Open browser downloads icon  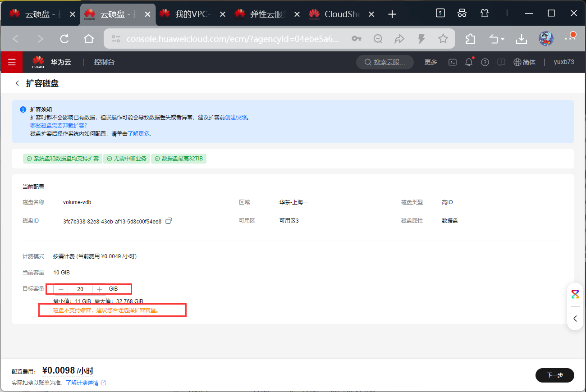click(x=522, y=39)
